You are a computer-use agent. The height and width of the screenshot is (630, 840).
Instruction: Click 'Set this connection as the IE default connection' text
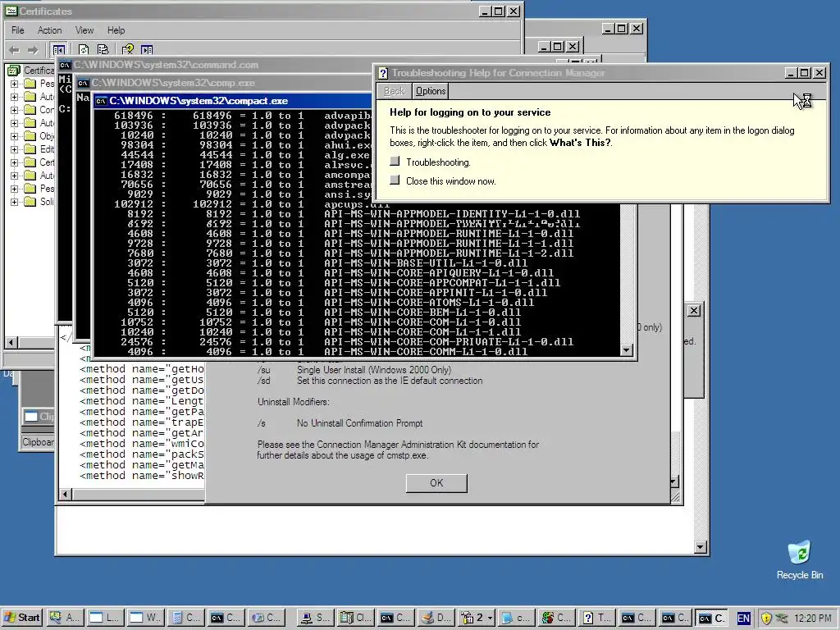point(390,381)
